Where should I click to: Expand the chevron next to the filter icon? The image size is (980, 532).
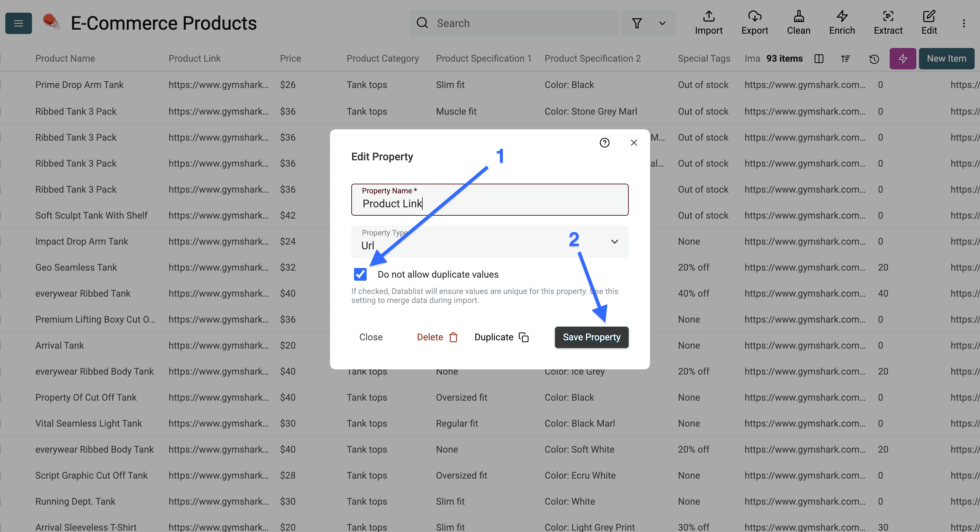point(662,23)
